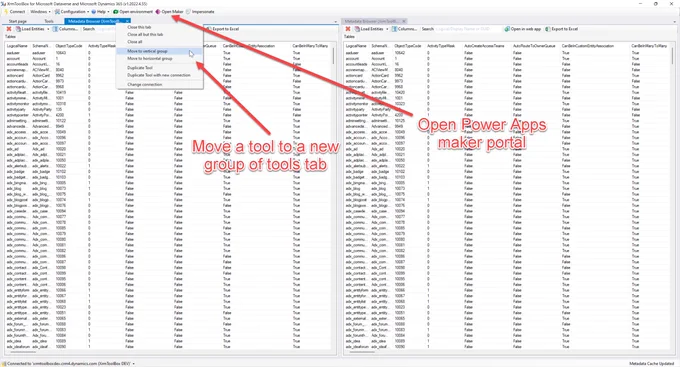Sort by LogicalName column in left pane
The image size is (680, 367).
[17, 46]
